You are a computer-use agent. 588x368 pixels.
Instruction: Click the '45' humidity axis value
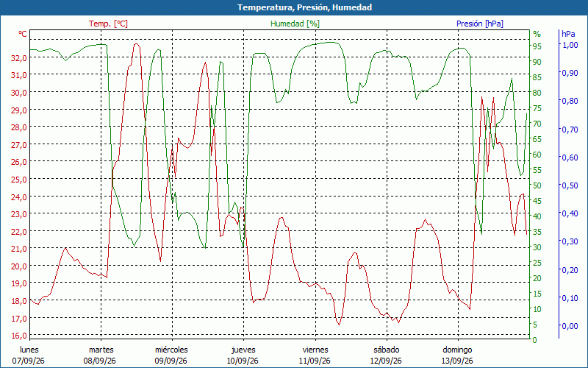(x=537, y=202)
